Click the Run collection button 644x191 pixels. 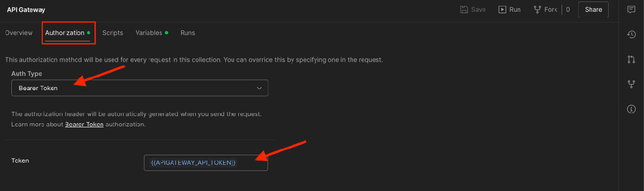click(510, 9)
